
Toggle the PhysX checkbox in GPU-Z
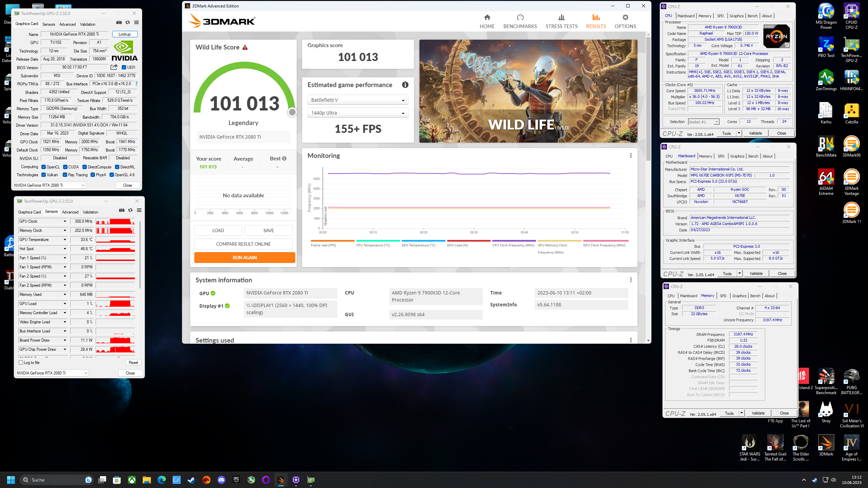tap(93, 175)
